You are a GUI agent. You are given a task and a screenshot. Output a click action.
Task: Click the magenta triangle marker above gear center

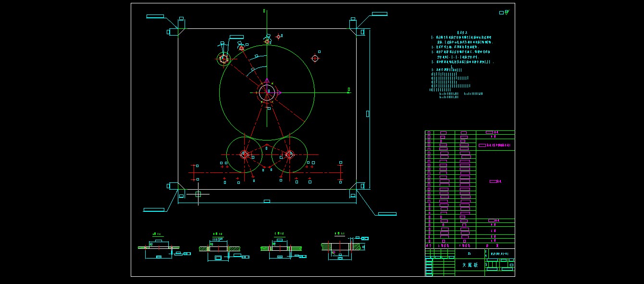pos(267,81)
